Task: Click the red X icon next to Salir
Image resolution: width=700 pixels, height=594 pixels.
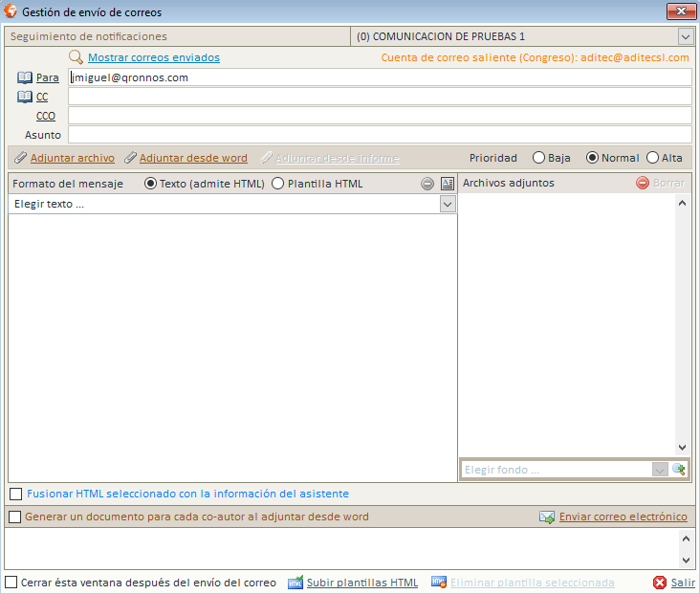Action: (x=660, y=583)
